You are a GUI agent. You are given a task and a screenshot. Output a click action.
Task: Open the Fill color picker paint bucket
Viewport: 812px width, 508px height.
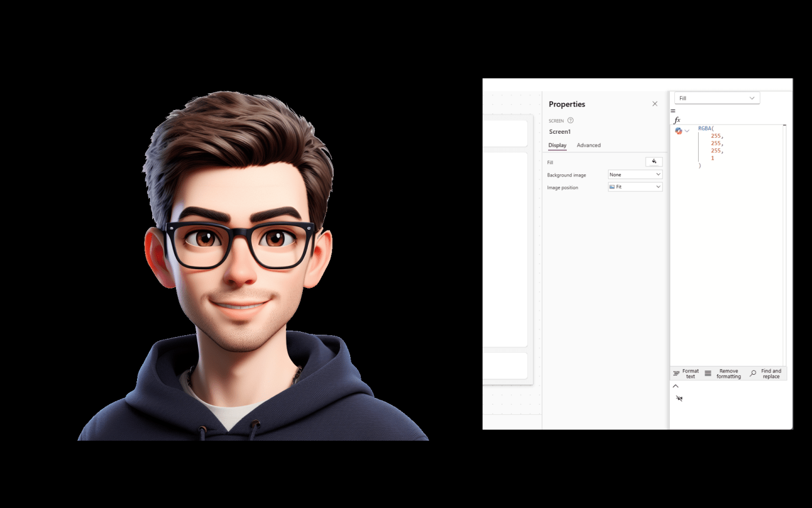(x=654, y=162)
